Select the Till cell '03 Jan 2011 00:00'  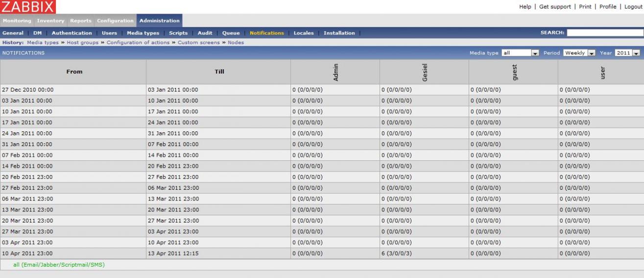(x=218, y=90)
